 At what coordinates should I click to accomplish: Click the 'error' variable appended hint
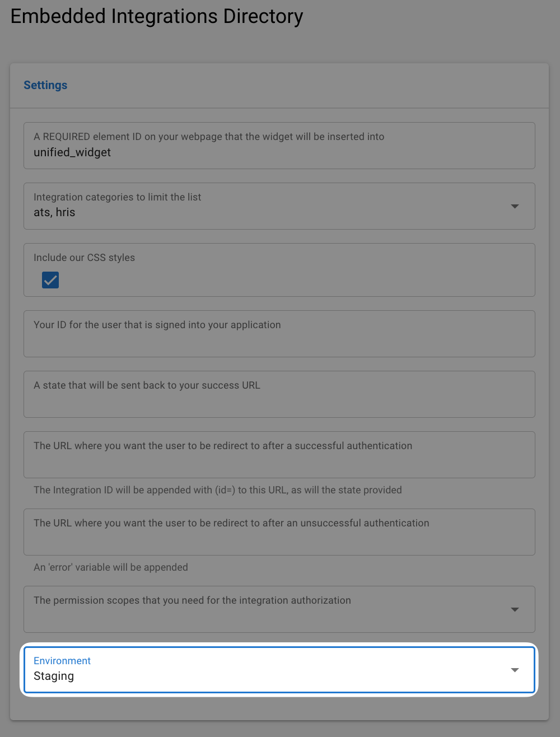[111, 567]
